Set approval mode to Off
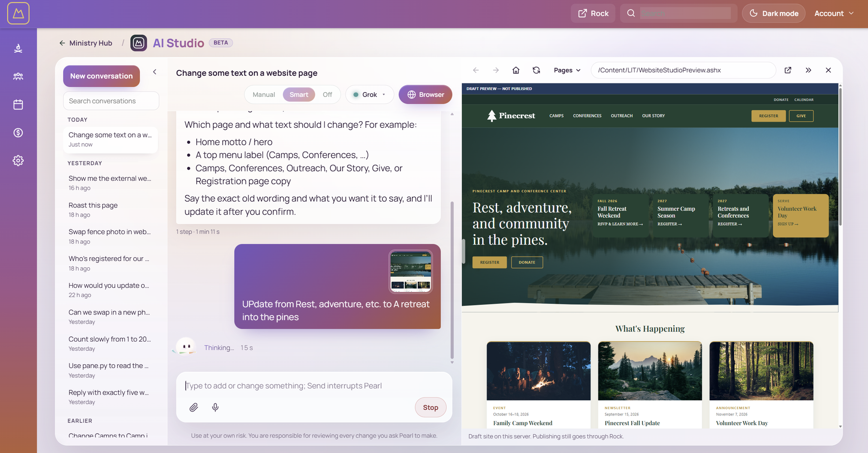868x453 pixels. click(327, 95)
